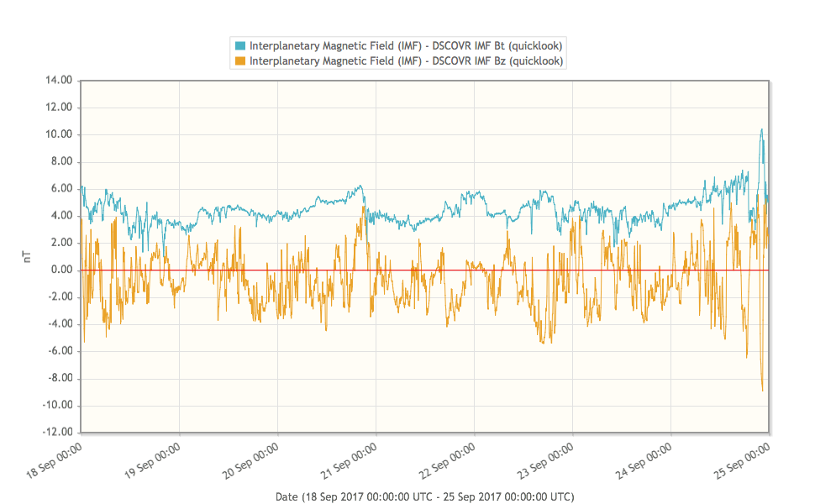
Task: Click the '25 Sep 00:00' x-axis label
Action: tap(743, 460)
